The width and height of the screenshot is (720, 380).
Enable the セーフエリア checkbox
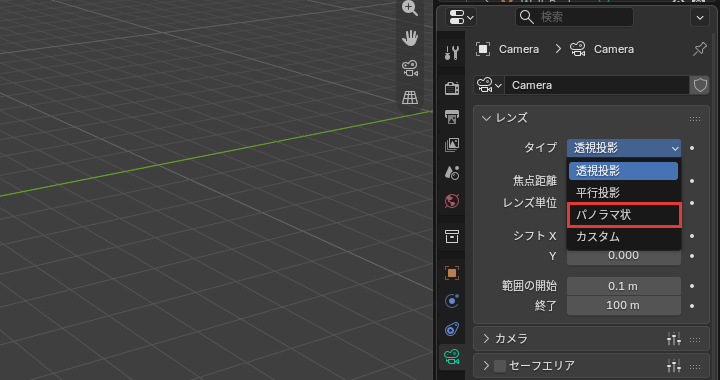click(x=500, y=366)
